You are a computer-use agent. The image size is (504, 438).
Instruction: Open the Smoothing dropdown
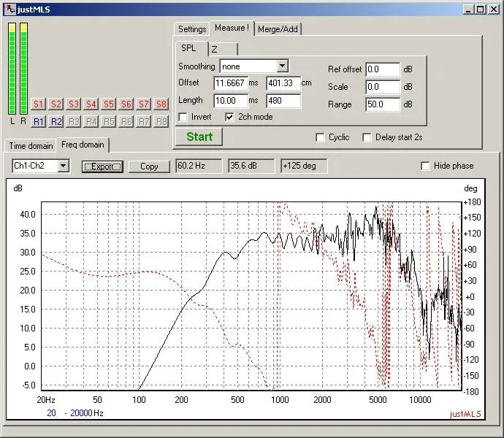(282, 66)
